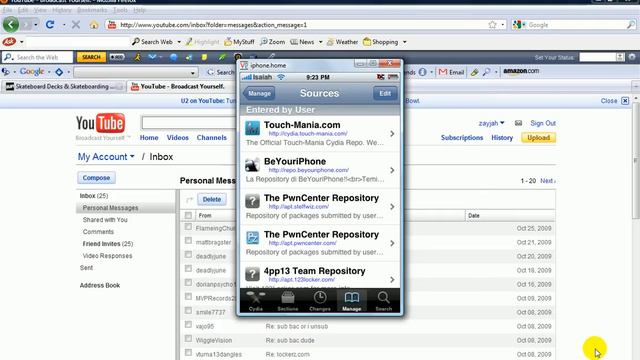Check the FlamingChu message checkbox

[188, 227]
